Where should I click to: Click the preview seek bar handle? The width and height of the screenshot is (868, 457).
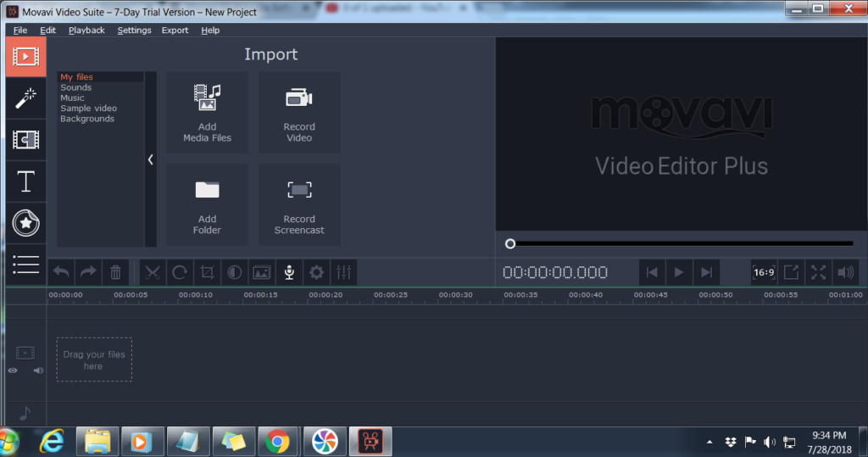click(x=510, y=243)
